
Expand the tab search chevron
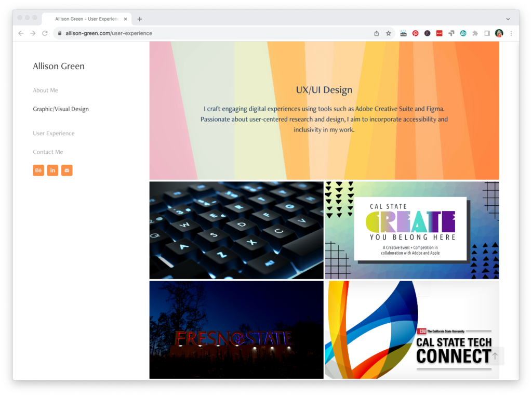coord(508,19)
